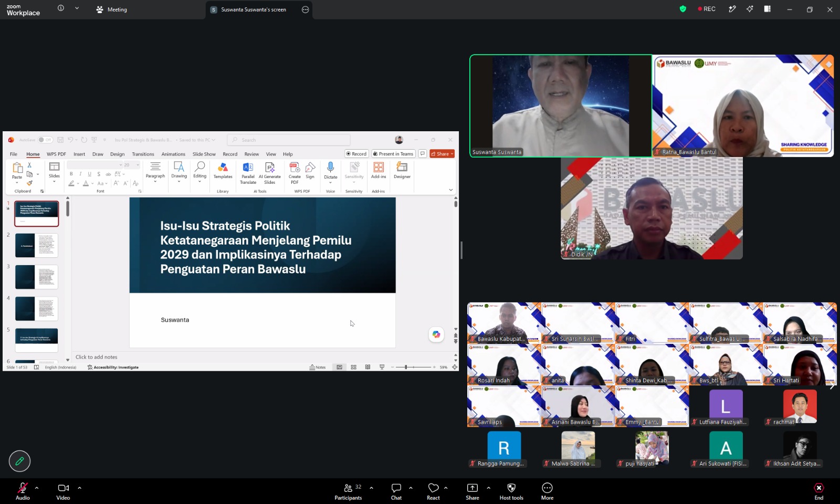Open screen share options ellipsis

click(306, 9)
